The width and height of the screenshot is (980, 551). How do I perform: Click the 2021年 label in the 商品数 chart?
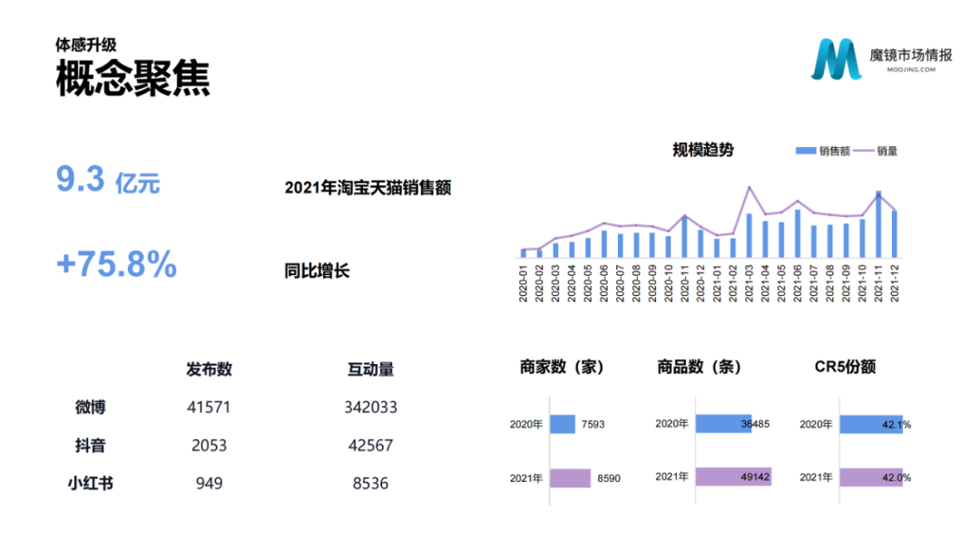click(671, 477)
